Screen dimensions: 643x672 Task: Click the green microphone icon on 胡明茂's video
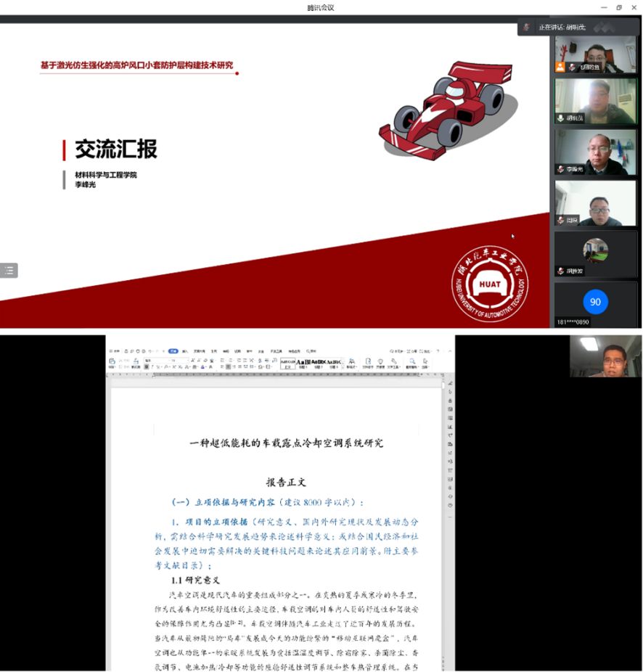560,118
